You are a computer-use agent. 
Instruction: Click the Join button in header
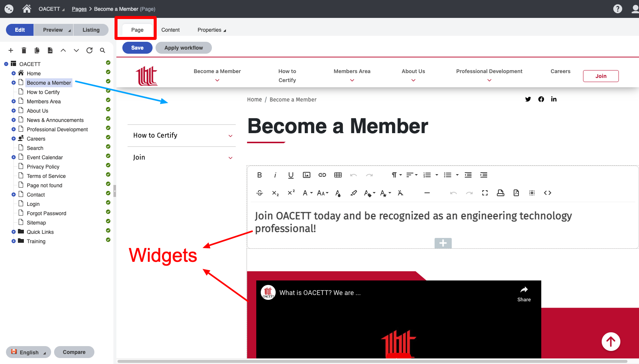601,76
